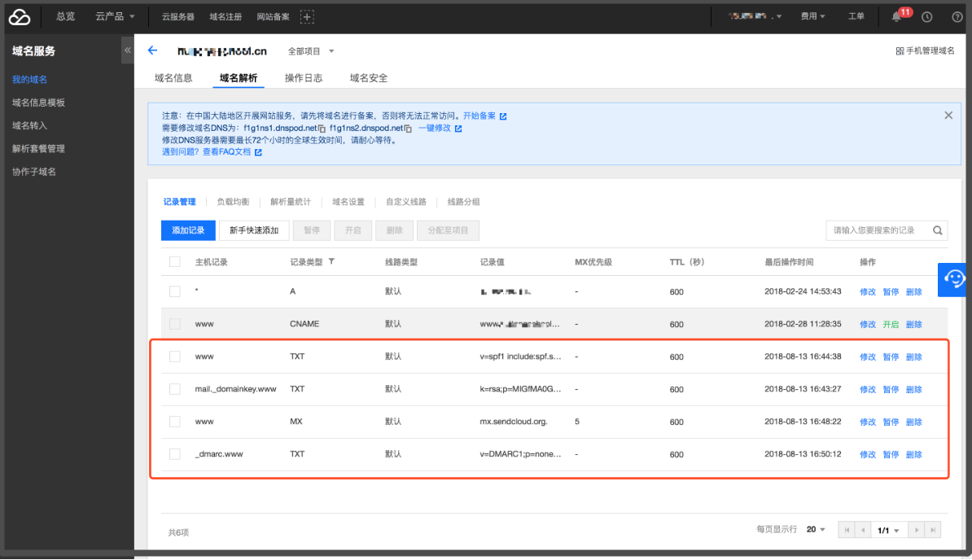Click 开启 for the www CNAME record

891,325
